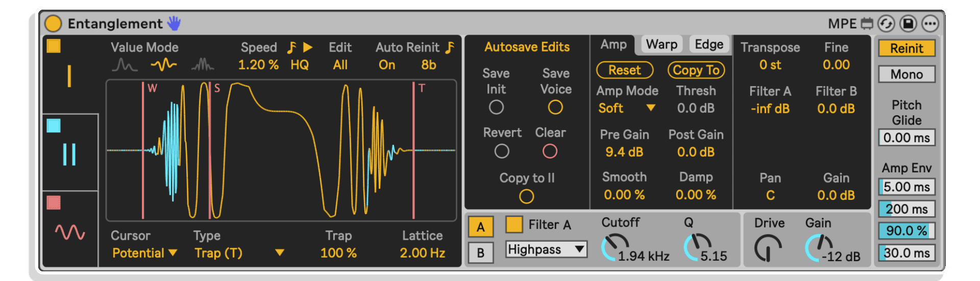
Task: Toggle the yellow oscillator I enable square
Action: coord(54,46)
